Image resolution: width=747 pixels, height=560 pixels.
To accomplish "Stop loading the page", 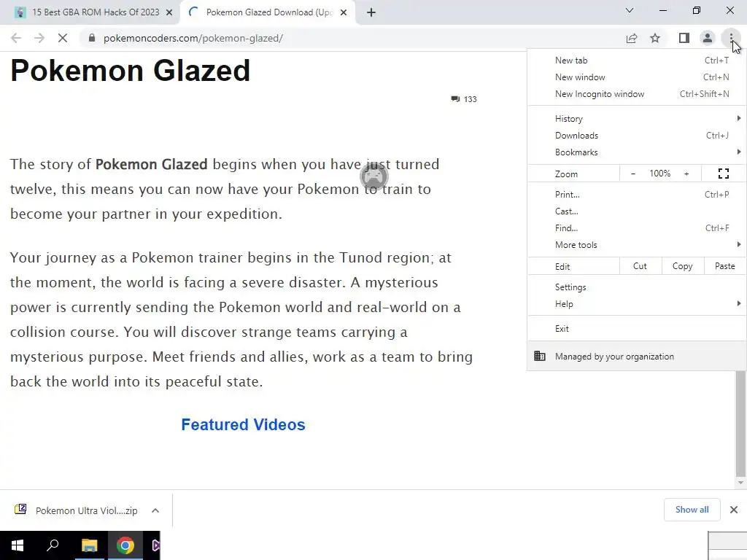I will click(x=63, y=38).
